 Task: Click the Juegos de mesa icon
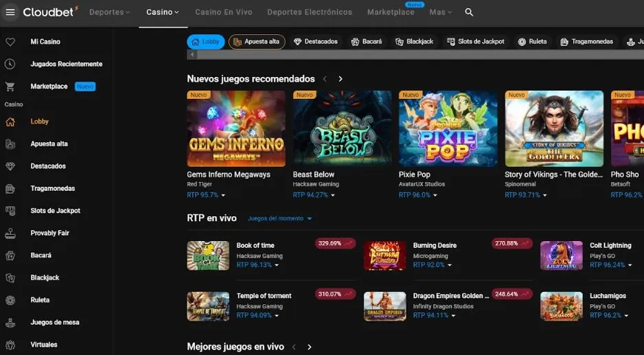[x=10, y=323]
